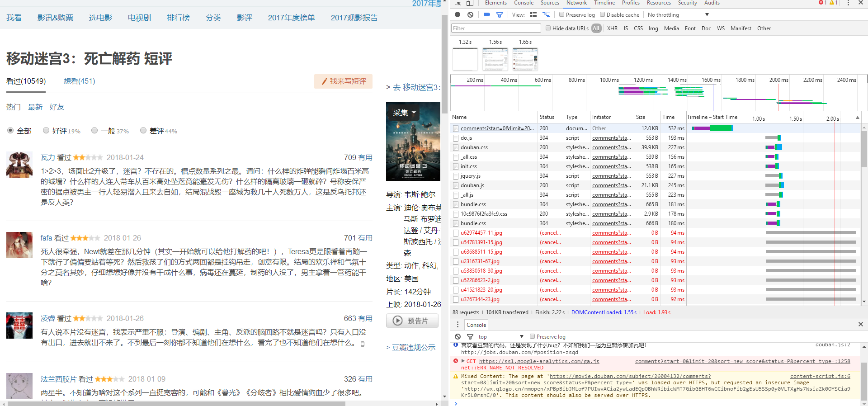Image resolution: width=868 pixels, height=406 pixels.
Task: Switch to 想看(451) tab
Action: pyautogui.click(x=79, y=81)
